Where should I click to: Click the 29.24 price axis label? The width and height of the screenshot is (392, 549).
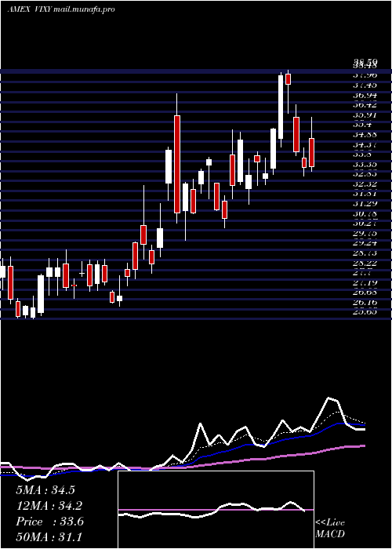(x=365, y=243)
